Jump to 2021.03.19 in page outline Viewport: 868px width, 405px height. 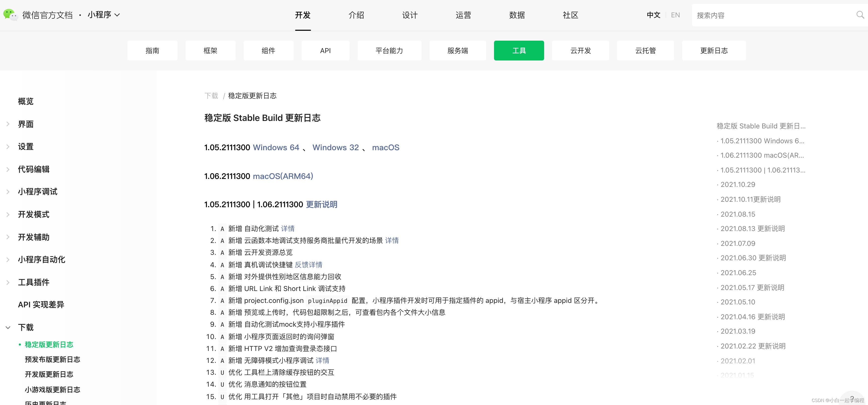(x=738, y=331)
